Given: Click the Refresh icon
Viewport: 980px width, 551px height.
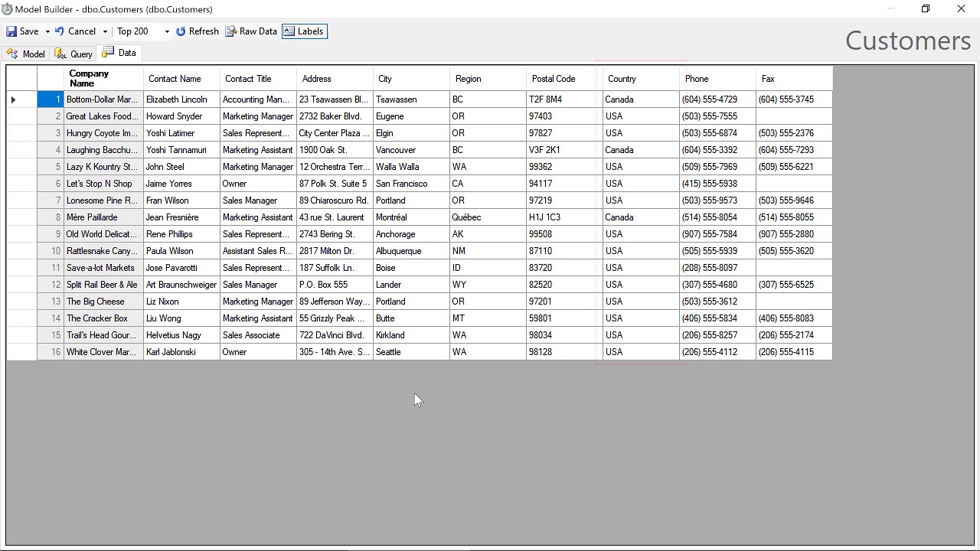Looking at the screenshot, I should 181,31.
